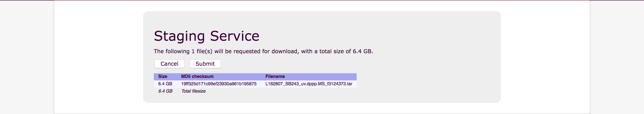
Task: Click the Total filesize label
Action: (193, 91)
